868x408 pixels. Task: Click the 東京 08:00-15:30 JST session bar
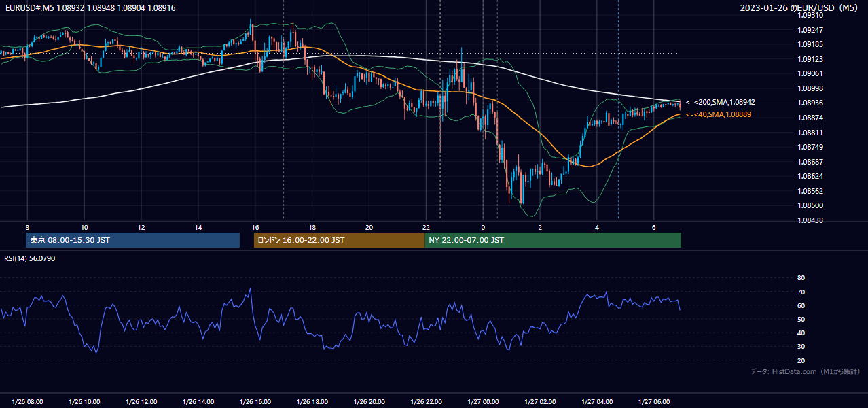tap(133, 240)
